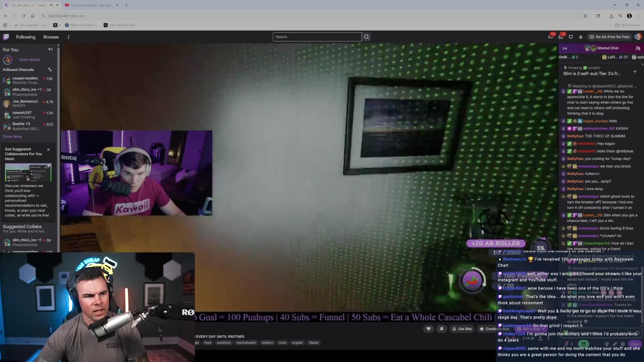Click Open stories link
Screen dimensions: 644x362
tap(30, 60)
